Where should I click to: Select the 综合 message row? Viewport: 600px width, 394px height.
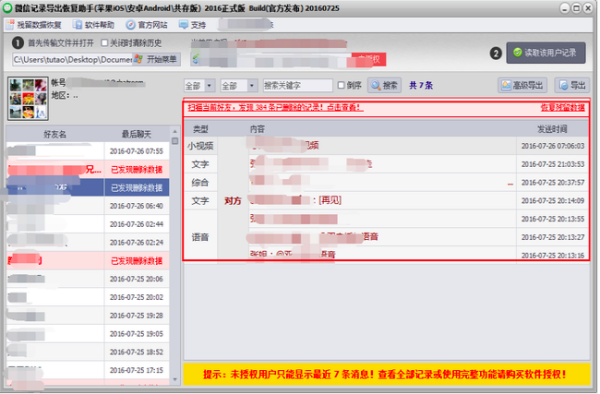(386, 182)
